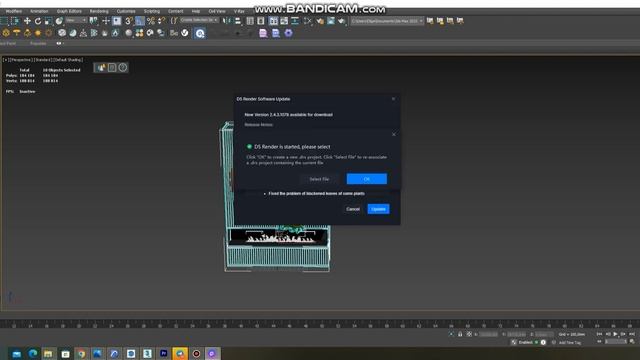The height and width of the screenshot is (360, 640).
Task: Toggle Percent Snap
Action: tap(151, 21)
